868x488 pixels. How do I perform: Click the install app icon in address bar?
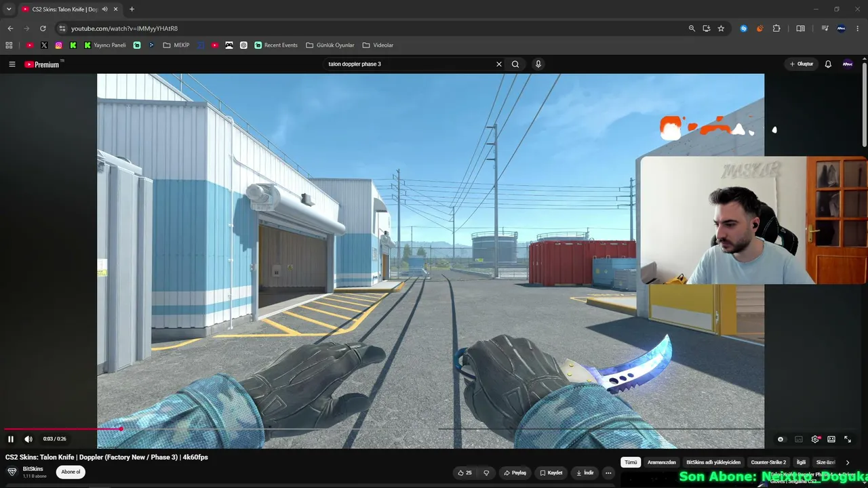[707, 28]
